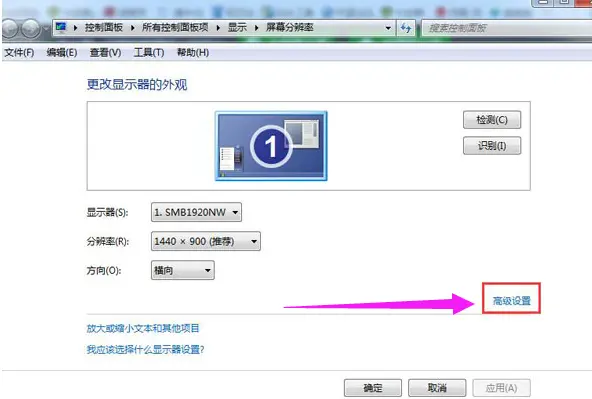Select 显示 breadcrumb segment
The width and height of the screenshot is (592, 399).
click(237, 28)
